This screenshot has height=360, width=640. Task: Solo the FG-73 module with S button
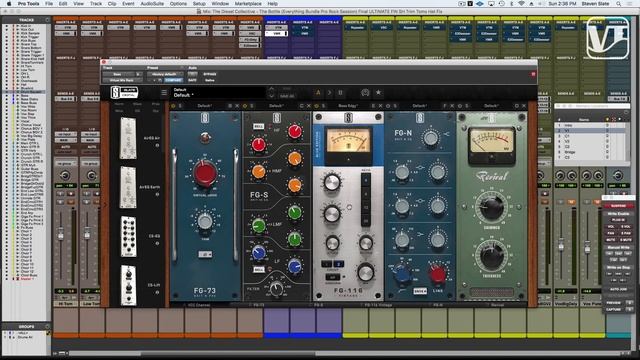[x=180, y=106]
